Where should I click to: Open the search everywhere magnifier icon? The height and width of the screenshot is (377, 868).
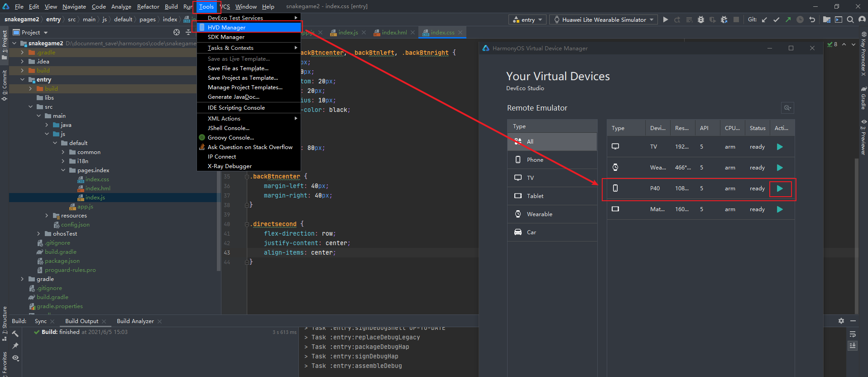(x=850, y=19)
